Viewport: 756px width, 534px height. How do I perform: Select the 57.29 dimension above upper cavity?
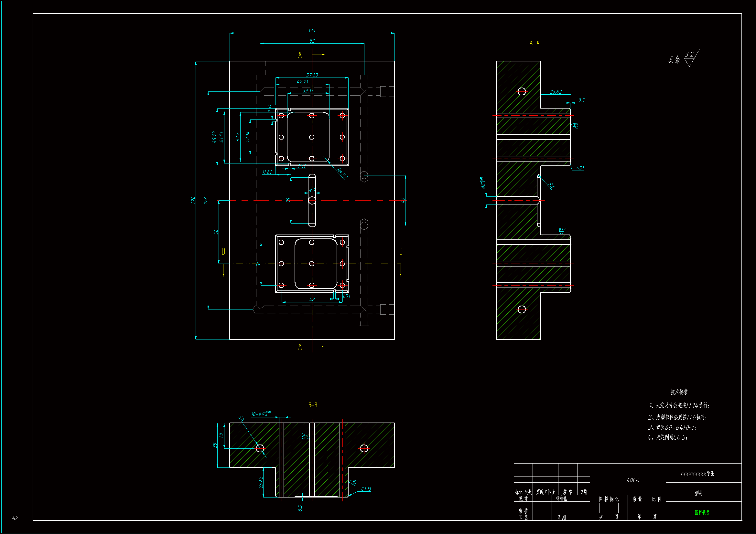tap(312, 75)
